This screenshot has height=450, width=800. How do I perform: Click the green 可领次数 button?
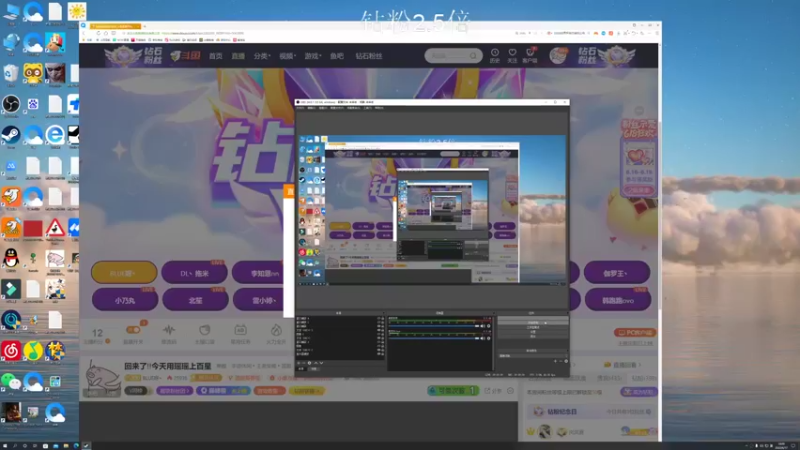[x=453, y=390]
